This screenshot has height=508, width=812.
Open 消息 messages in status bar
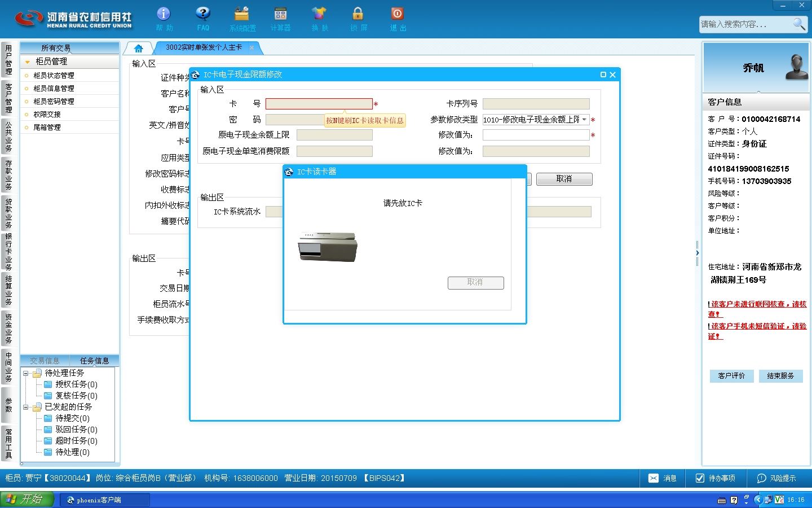tap(662, 478)
